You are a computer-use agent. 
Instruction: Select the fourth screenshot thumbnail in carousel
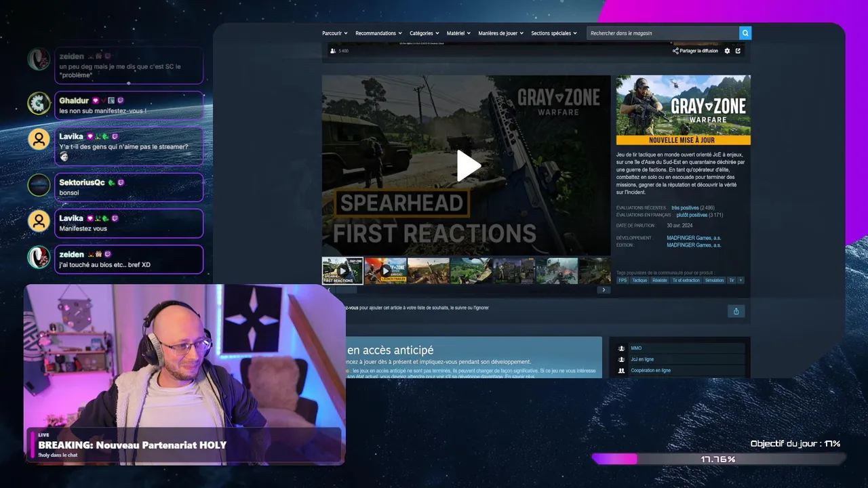(471, 270)
